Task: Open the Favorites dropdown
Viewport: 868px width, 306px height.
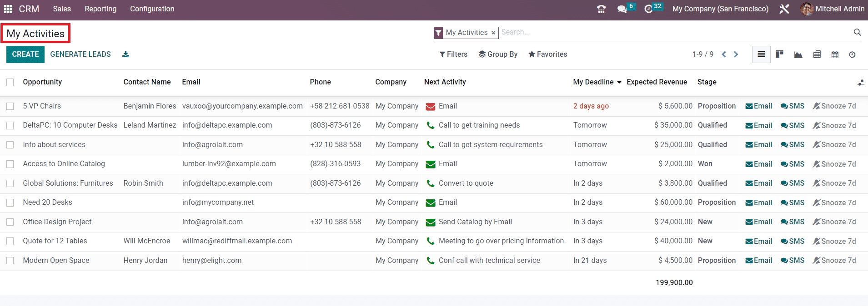Action: click(x=547, y=54)
